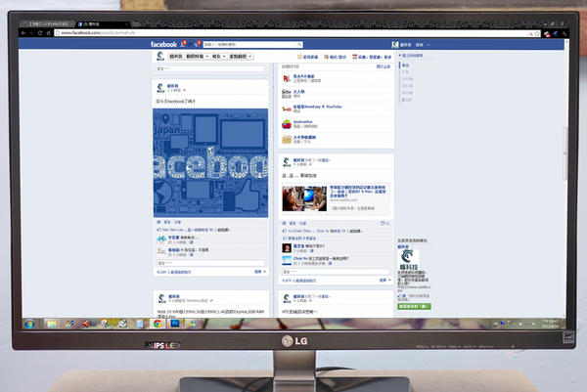Switch to Chrome on the taskbar
587x392 pixels.
158,324
